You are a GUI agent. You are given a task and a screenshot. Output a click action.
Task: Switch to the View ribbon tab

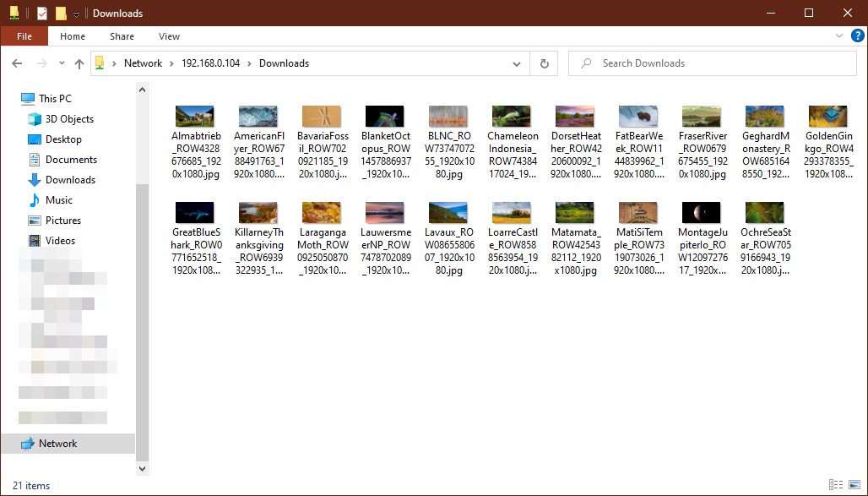[169, 36]
